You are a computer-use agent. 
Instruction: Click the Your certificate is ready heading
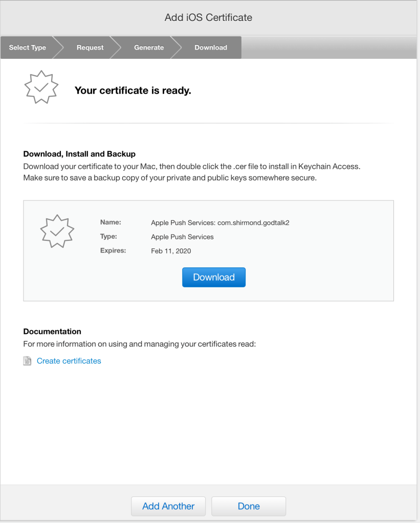click(132, 90)
